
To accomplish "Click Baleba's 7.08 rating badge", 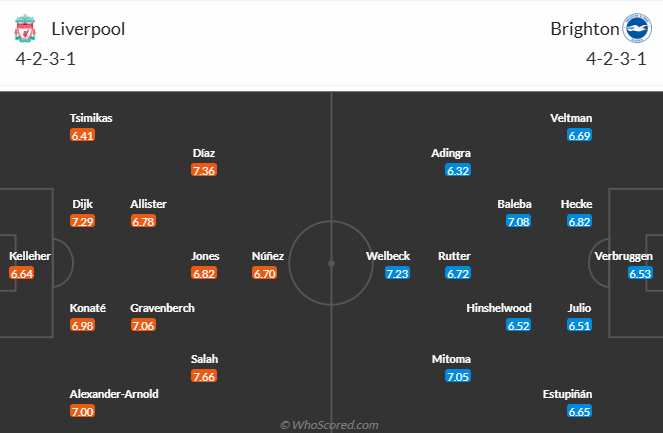I will (x=517, y=221).
